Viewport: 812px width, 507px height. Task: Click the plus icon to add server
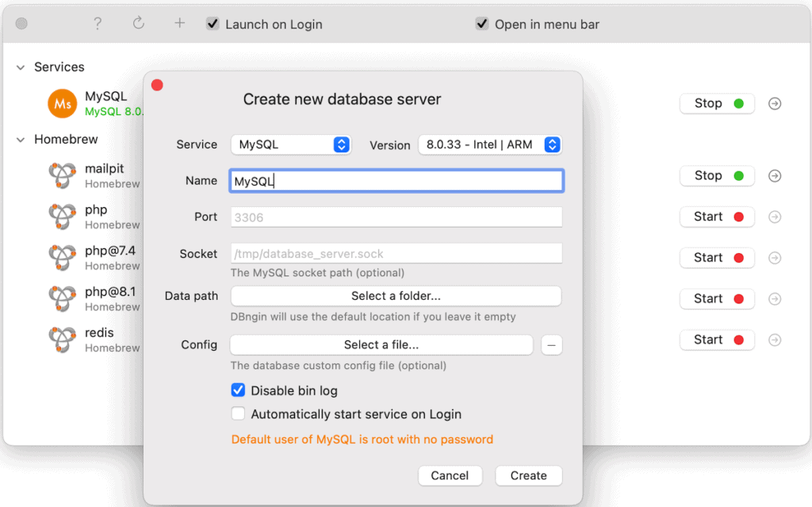click(180, 24)
